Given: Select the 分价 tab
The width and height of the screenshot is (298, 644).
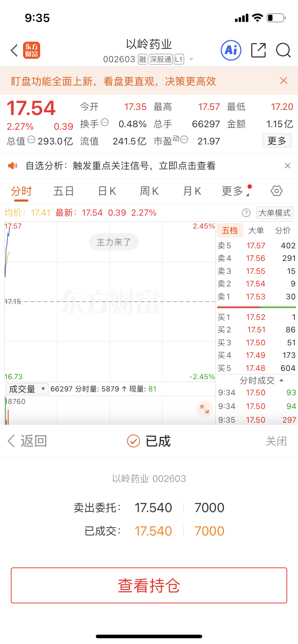Looking at the screenshot, I should 283,230.
